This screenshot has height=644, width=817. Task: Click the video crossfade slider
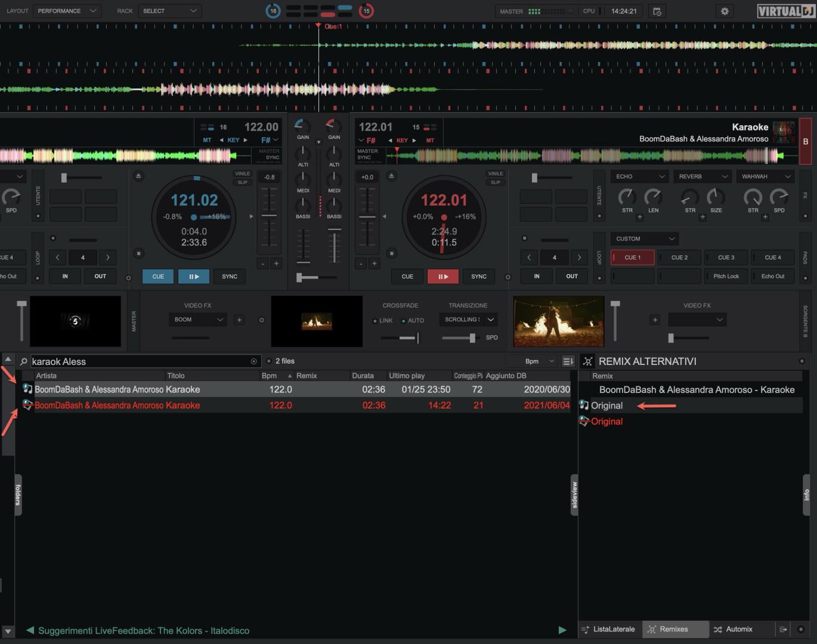point(400,338)
